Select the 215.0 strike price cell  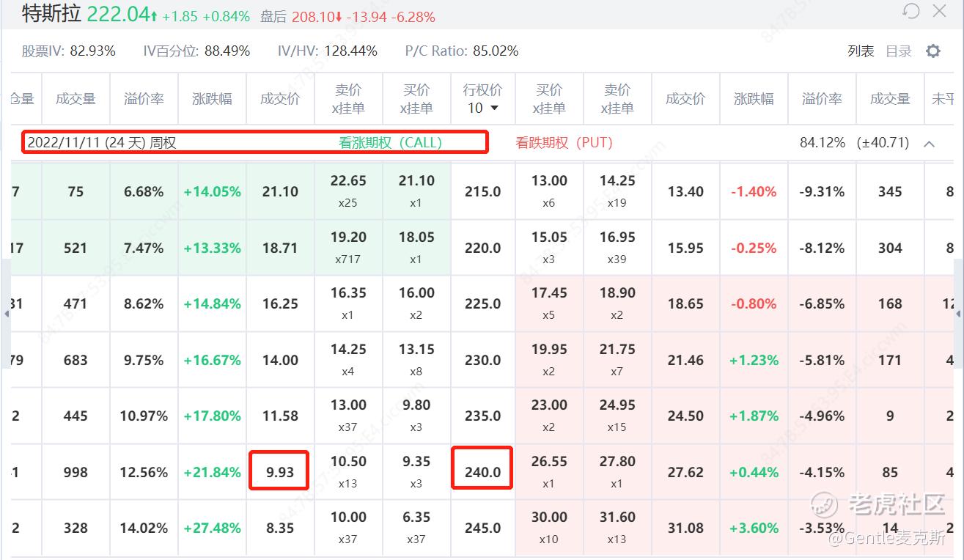tap(483, 192)
